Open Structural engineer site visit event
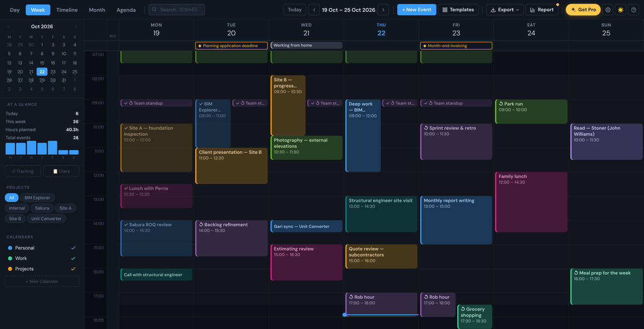 381,214
